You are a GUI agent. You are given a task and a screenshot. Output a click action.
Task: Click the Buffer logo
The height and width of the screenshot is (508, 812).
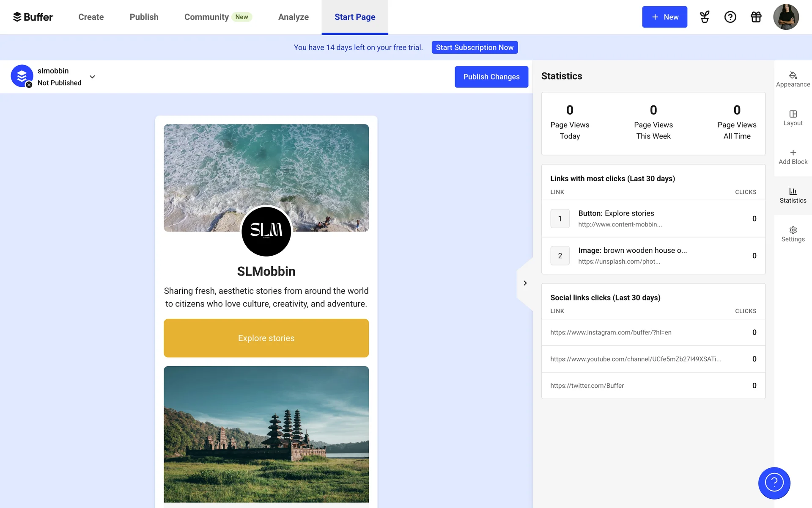coord(33,17)
